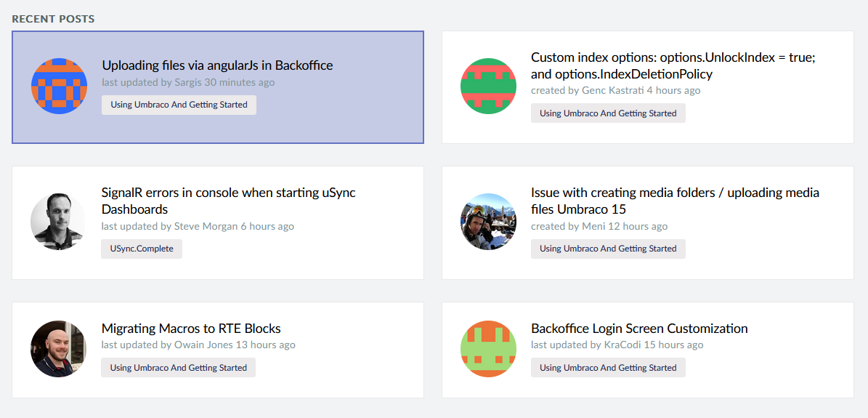868x418 pixels.
Task: Click 'last updated by Steve Morgan 6 hours ago' text
Action: 198,226
